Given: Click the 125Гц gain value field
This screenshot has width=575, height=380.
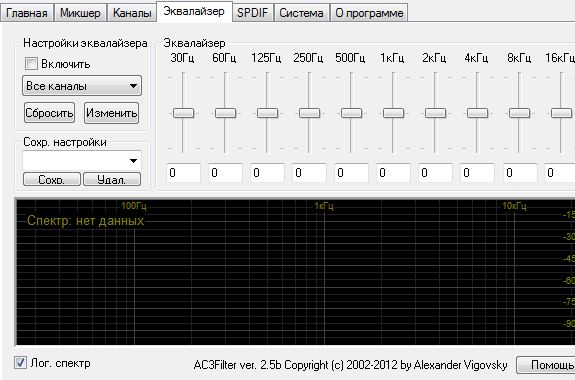Looking at the screenshot, I should 267,173.
